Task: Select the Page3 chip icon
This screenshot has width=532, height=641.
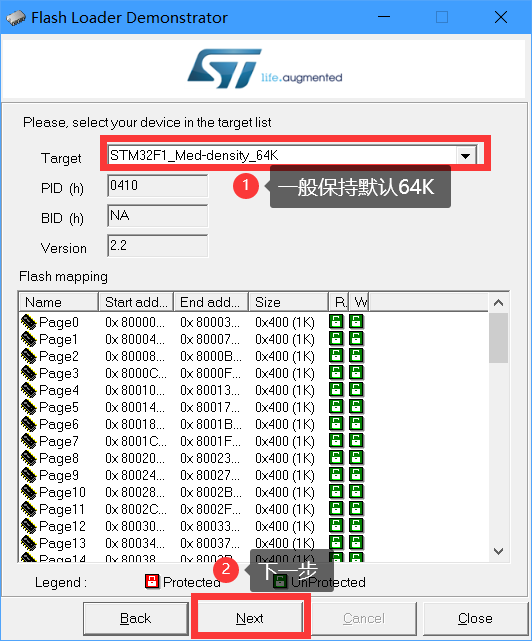Action: (29, 373)
